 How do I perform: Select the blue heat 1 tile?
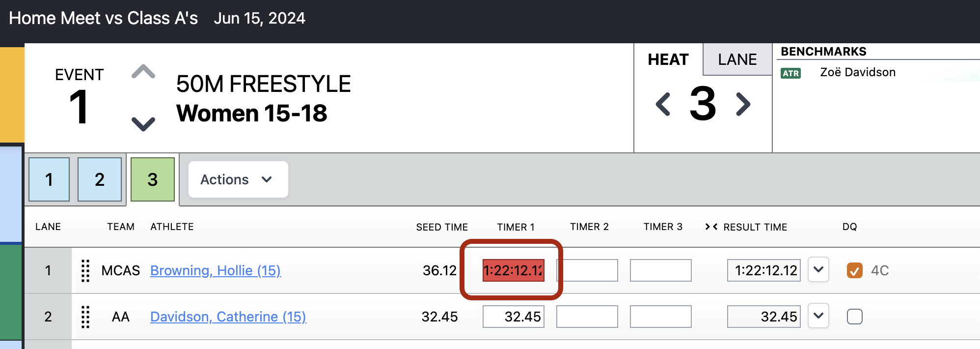point(49,179)
